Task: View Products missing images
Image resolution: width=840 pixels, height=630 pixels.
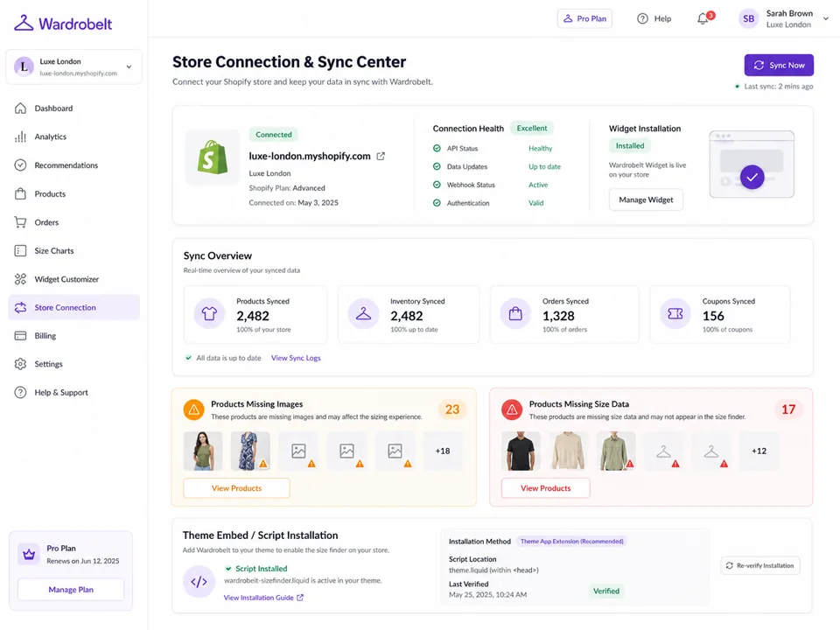Action: tap(237, 488)
